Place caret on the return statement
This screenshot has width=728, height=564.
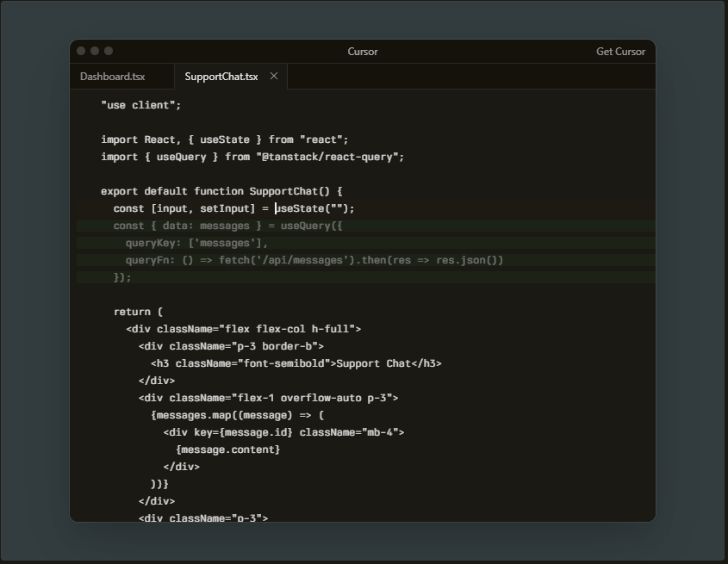pyautogui.click(x=138, y=312)
